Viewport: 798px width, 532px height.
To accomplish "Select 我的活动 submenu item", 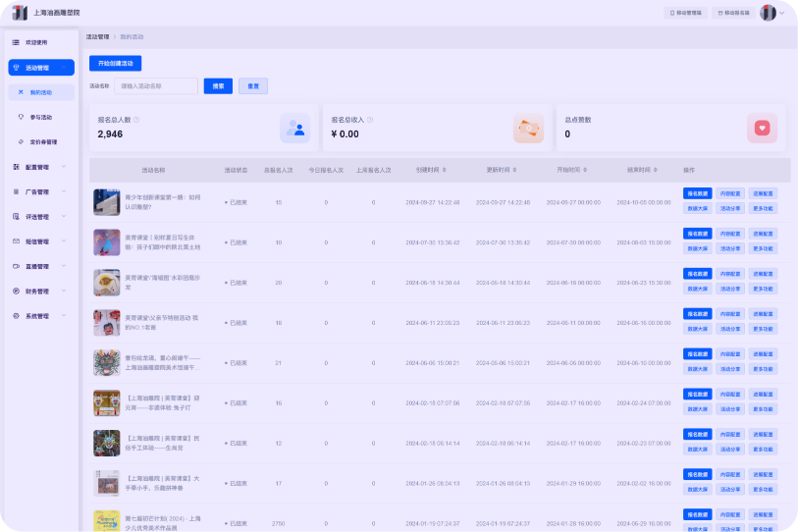I will (40, 92).
